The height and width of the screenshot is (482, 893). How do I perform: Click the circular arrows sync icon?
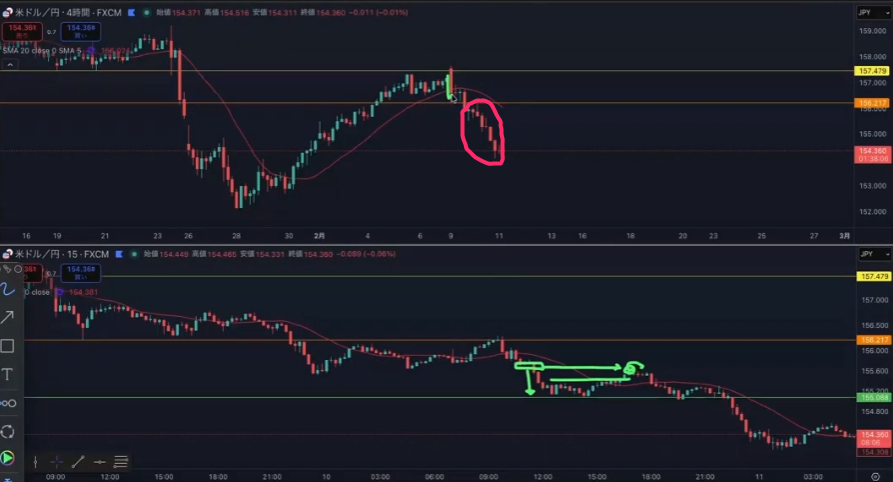pos(8,432)
